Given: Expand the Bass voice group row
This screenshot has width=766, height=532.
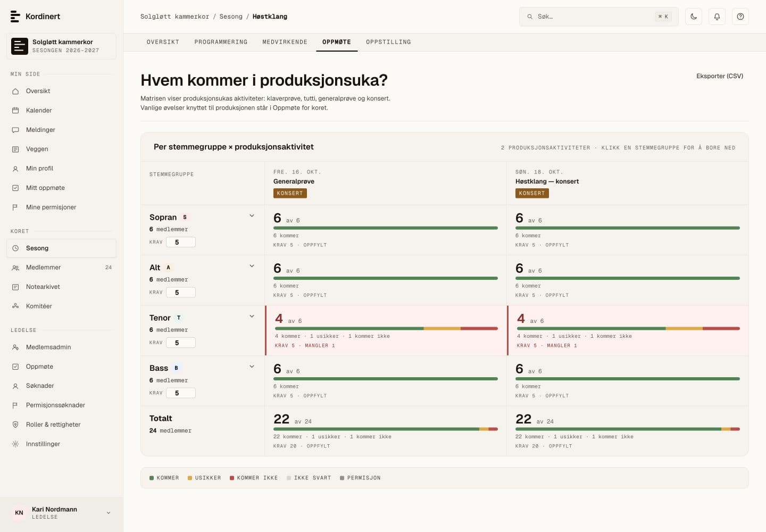Looking at the screenshot, I should pyautogui.click(x=252, y=367).
